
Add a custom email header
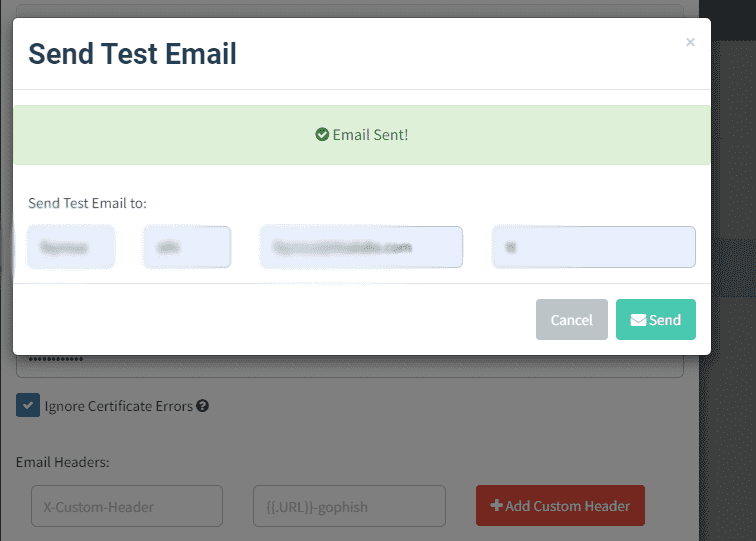[x=560, y=505]
